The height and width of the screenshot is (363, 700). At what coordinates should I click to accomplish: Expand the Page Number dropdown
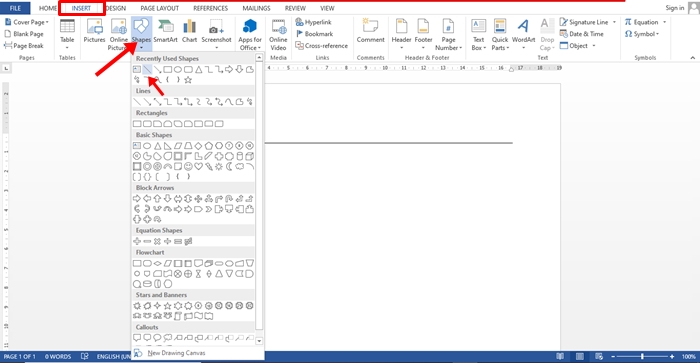pos(448,35)
